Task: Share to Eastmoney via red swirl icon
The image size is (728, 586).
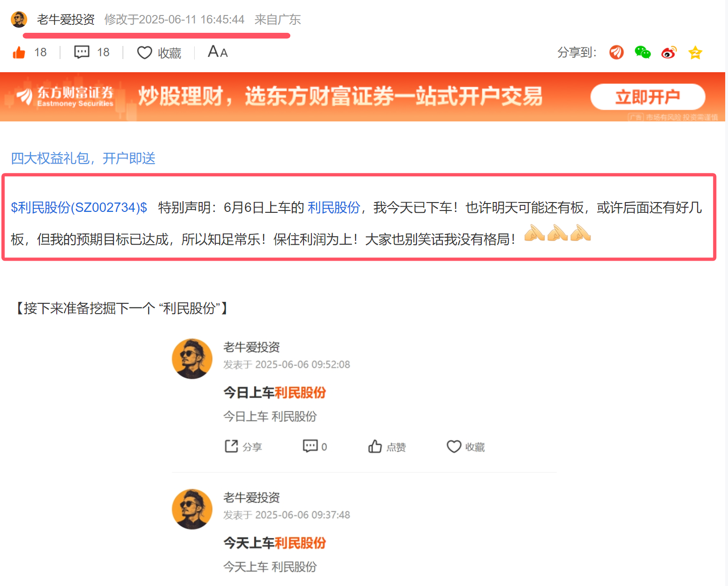Action: [x=616, y=52]
